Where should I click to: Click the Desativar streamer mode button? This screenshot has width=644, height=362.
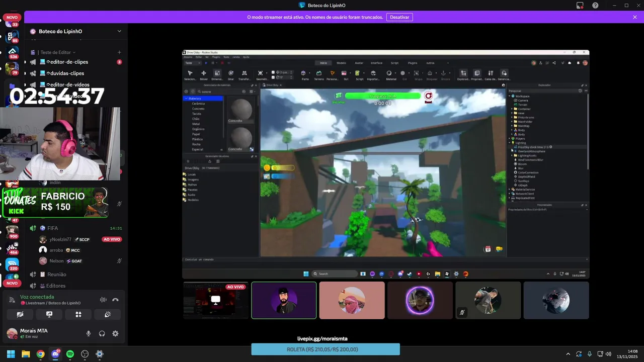pos(399,17)
